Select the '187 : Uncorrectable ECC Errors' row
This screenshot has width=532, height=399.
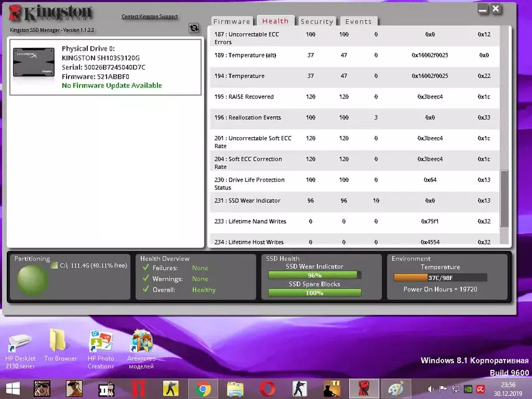point(354,36)
